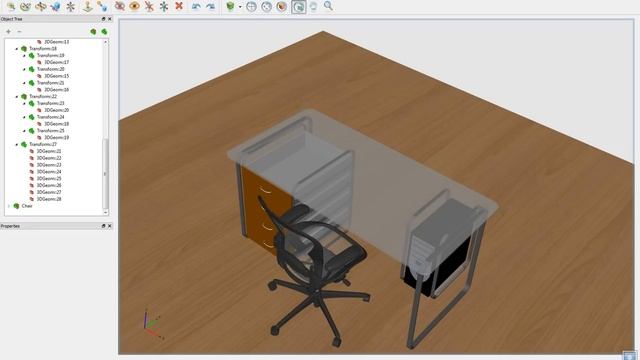Click the crossed-out eye hide icon
This screenshot has width=640, height=360.
[120, 6]
